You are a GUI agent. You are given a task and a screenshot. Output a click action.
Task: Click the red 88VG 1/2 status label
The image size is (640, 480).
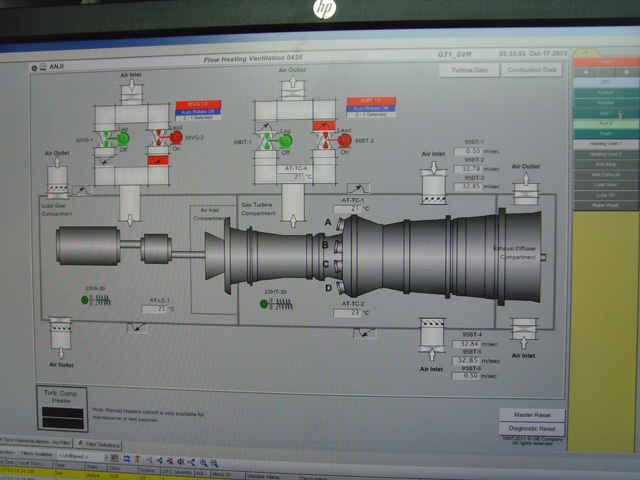(198, 104)
